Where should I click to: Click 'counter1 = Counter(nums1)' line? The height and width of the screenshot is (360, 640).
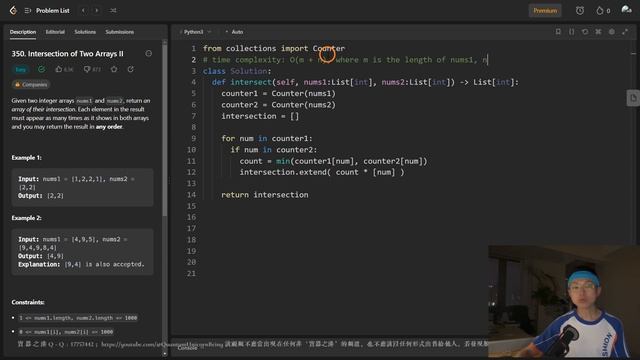[x=278, y=93]
